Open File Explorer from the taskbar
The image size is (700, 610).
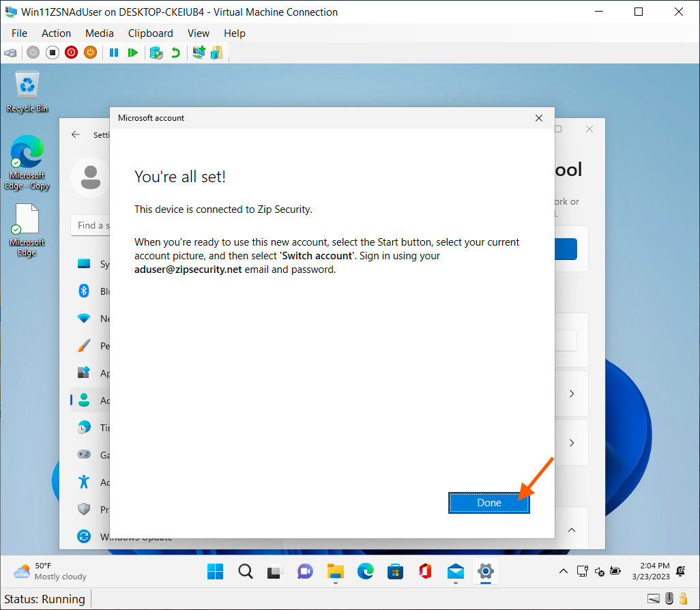pos(335,572)
